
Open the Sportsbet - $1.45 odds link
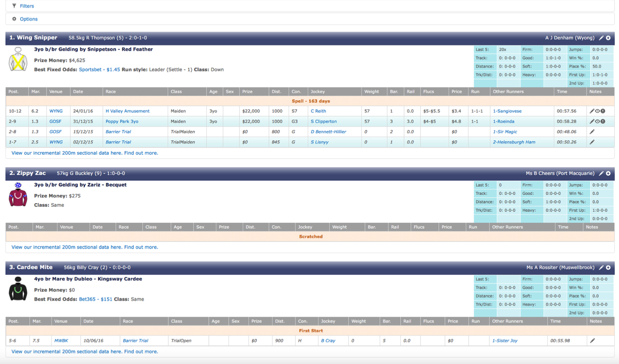tap(99, 70)
